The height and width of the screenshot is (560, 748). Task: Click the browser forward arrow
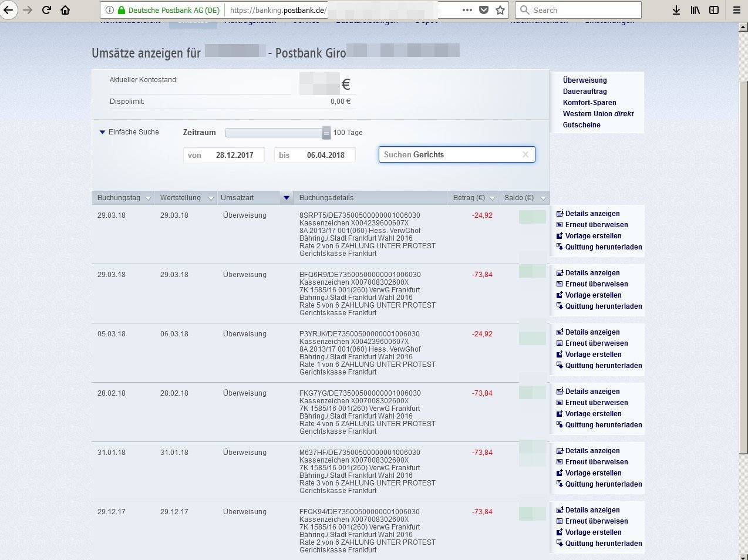(28, 10)
